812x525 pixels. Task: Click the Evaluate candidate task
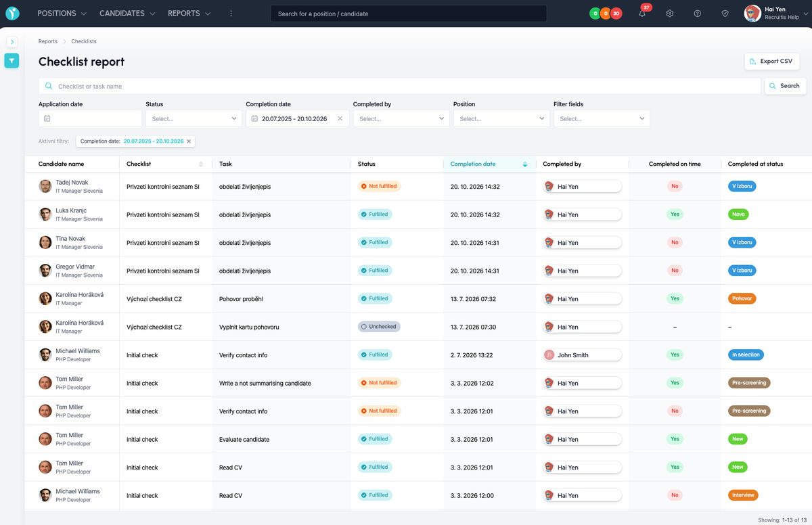[x=244, y=439]
